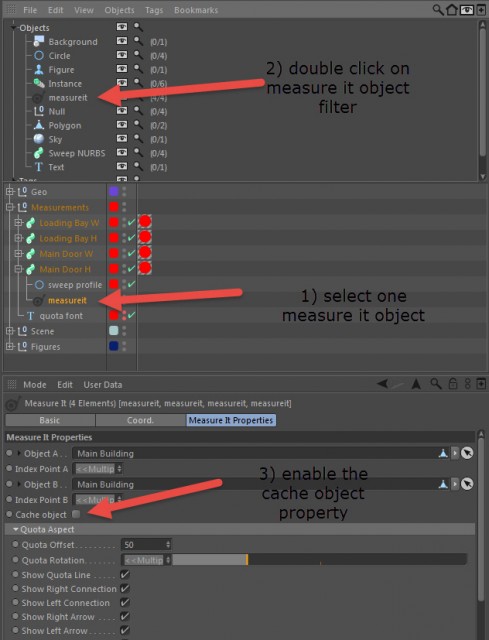Open the User Data menu

103,384
